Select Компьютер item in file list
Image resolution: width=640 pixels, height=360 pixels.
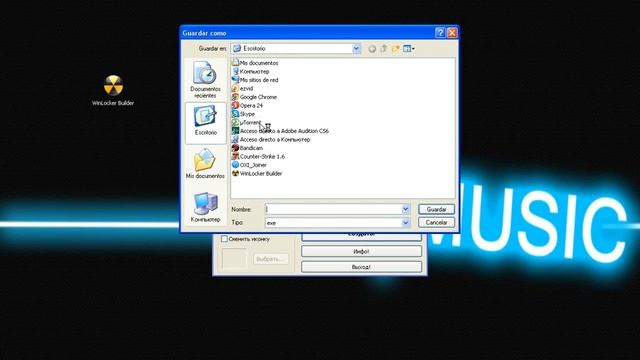click(x=251, y=71)
